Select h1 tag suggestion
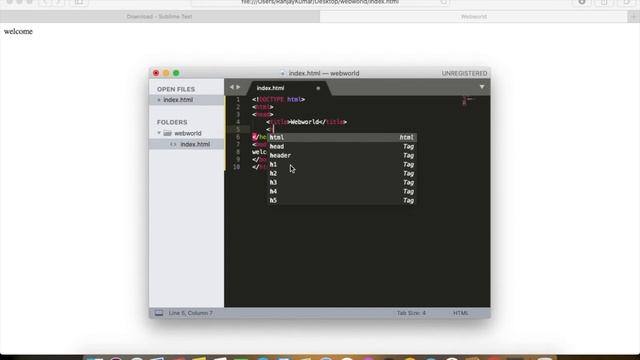The height and width of the screenshot is (360, 640). point(342,164)
